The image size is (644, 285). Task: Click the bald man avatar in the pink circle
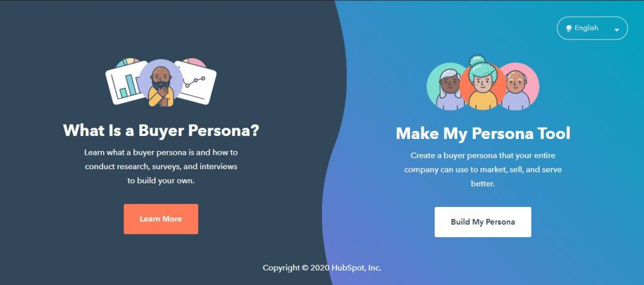518,87
